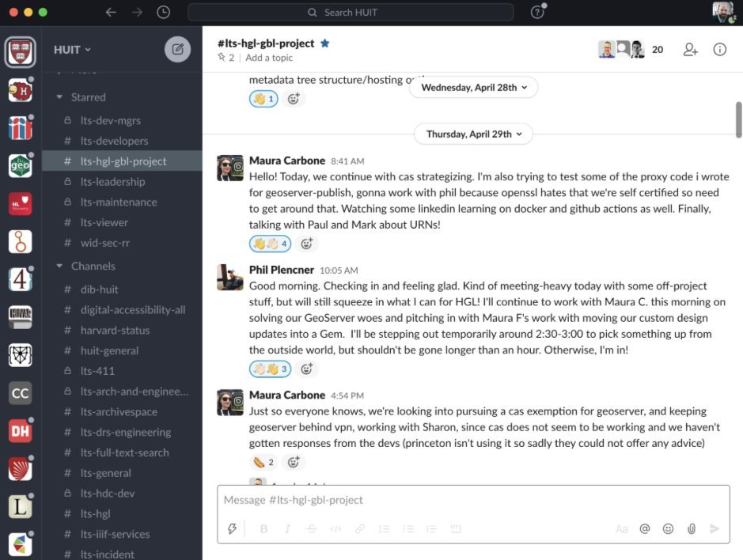Open the lts-dev-mgrs channel
This screenshot has height=560, width=743.
pos(123,120)
